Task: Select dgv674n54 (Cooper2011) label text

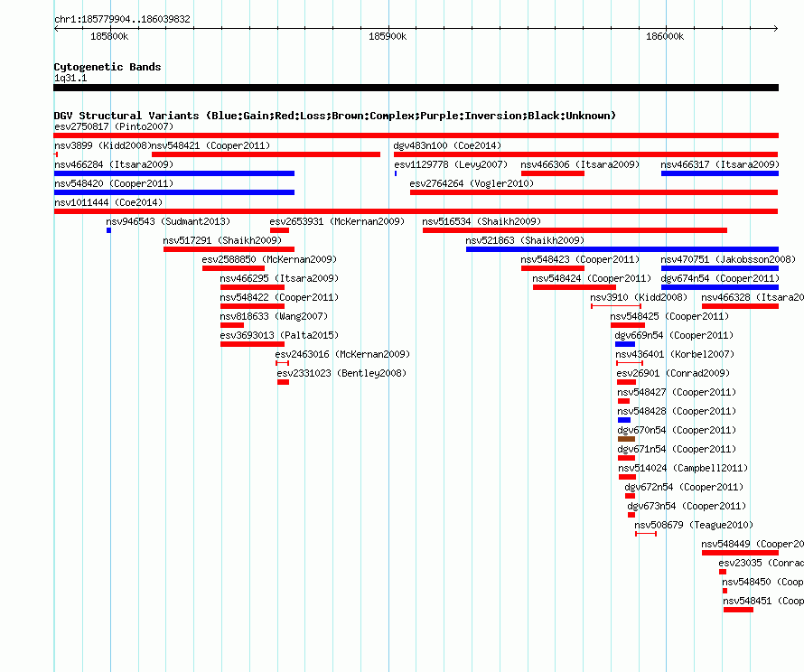Action: click(720, 278)
